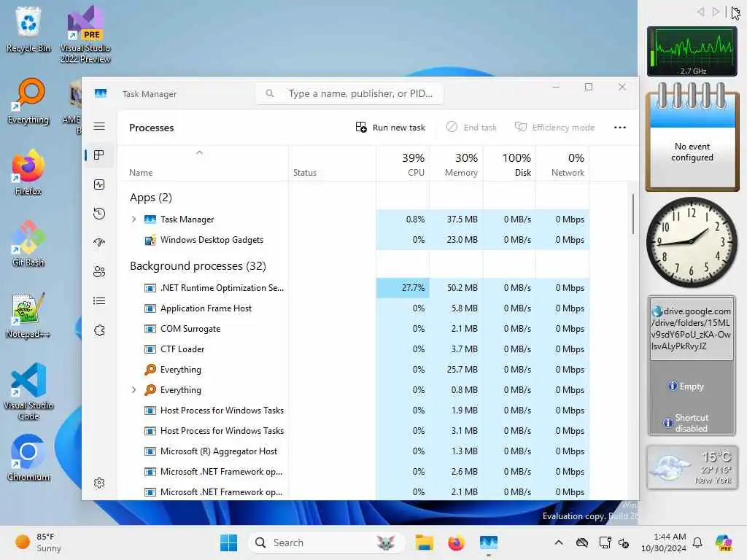Click the End task button
Screen dimensions: 747x560
(472, 127)
